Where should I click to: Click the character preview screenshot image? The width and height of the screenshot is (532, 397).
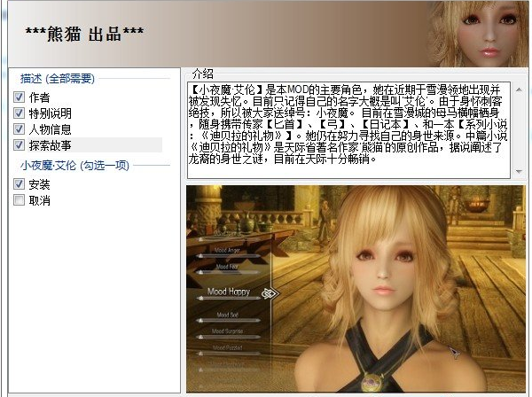(356, 289)
